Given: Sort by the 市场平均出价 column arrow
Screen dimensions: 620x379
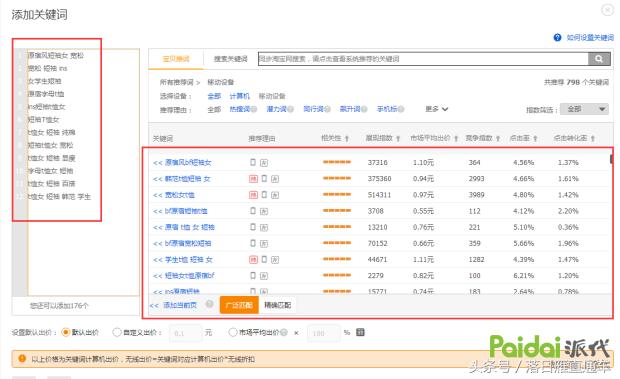Looking at the screenshot, I should pyautogui.click(x=456, y=139).
